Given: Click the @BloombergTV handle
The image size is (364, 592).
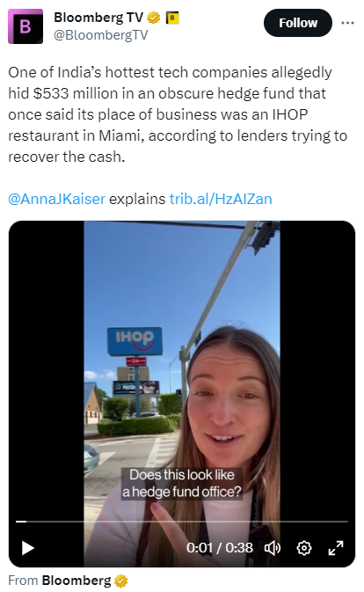Looking at the screenshot, I should click(101, 35).
